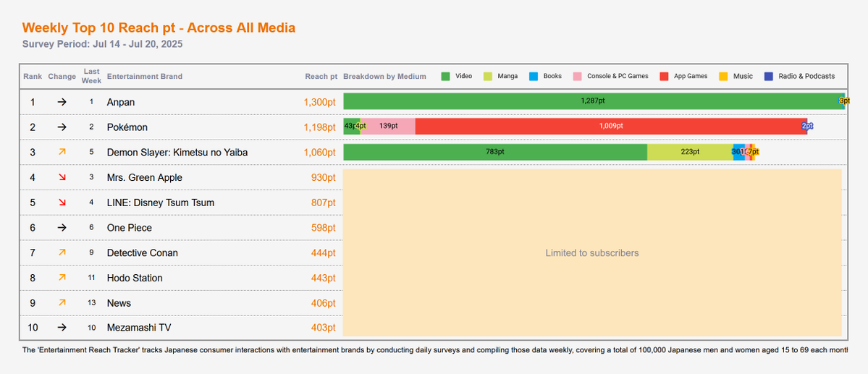Click the 930pt reach value

324,177
